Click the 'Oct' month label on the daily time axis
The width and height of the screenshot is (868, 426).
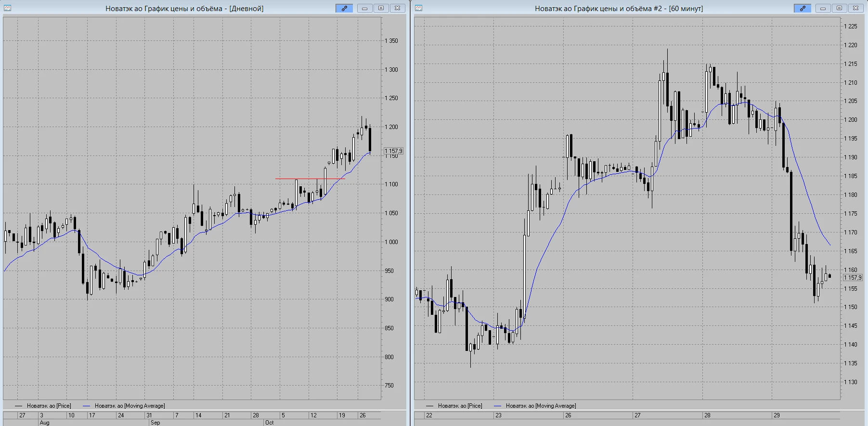point(269,423)
